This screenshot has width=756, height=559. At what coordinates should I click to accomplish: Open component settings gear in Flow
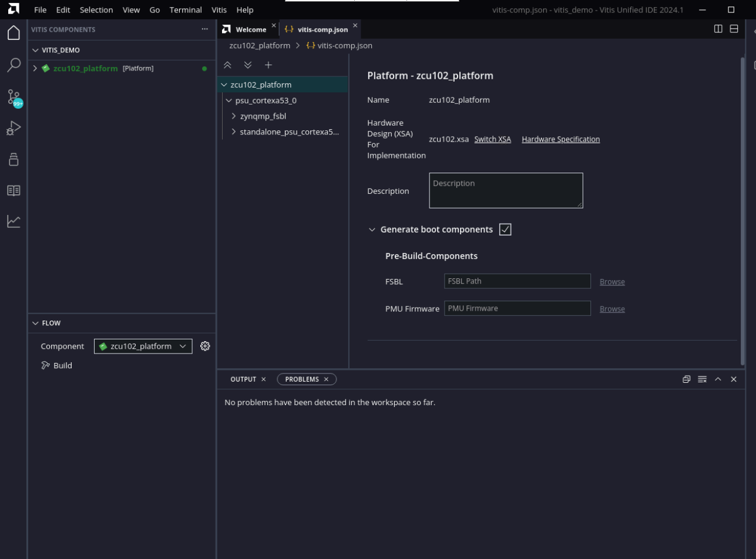point(205,346)
